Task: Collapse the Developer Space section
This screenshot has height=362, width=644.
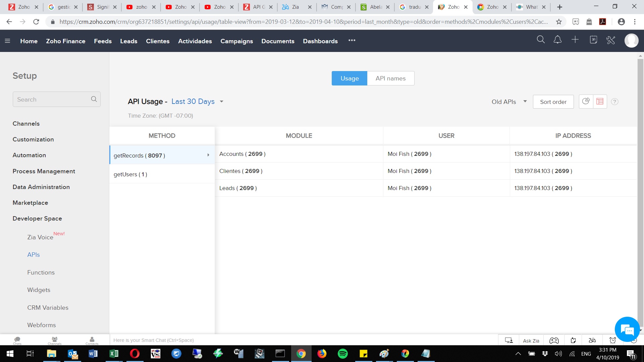Action: 37,218
